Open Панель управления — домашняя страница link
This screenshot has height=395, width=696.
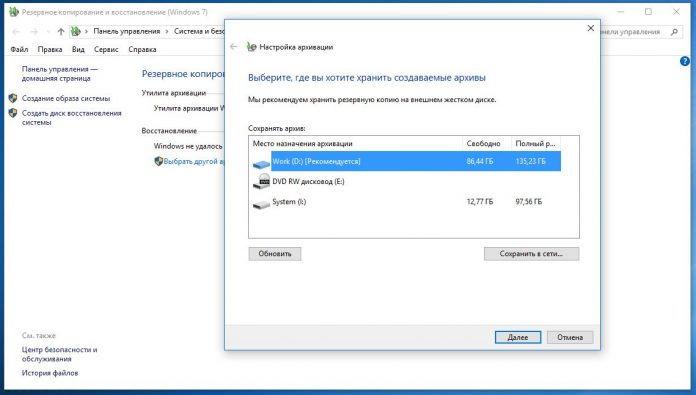[59, 74]
